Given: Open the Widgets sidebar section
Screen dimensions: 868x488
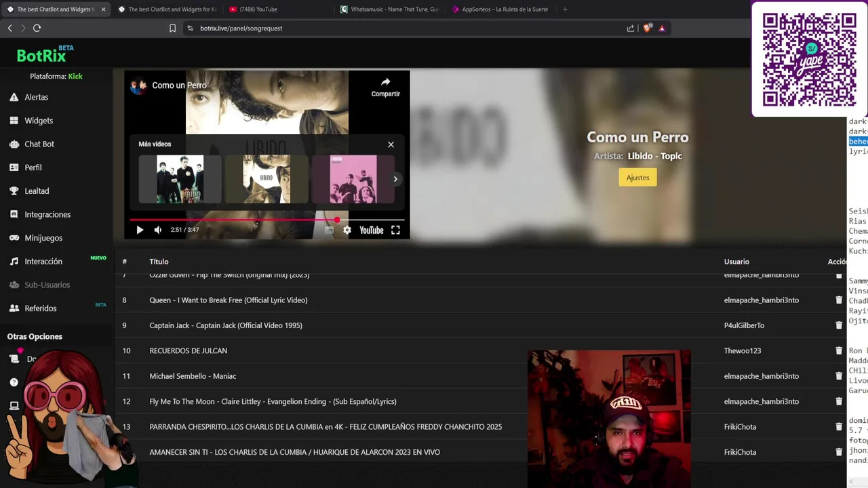Looking at the screenshot, I should tap(39, 121).
